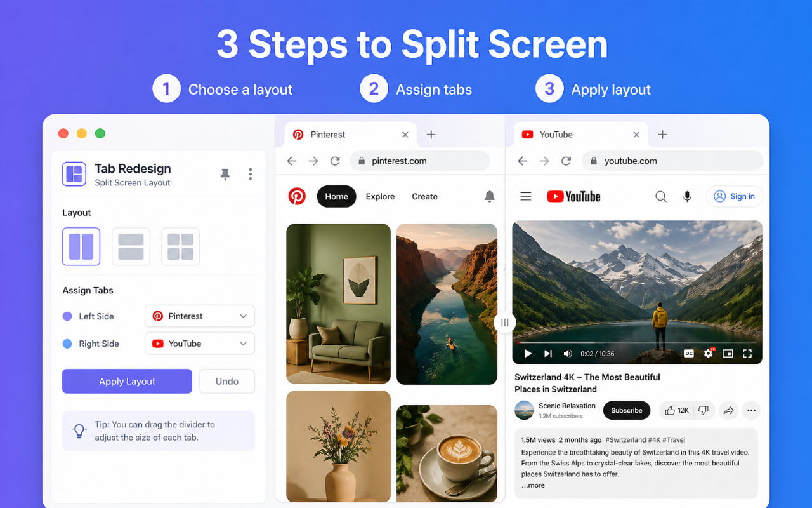Play the Switzerland 4K video
812x508 pixels.
(x=528, y=354)
